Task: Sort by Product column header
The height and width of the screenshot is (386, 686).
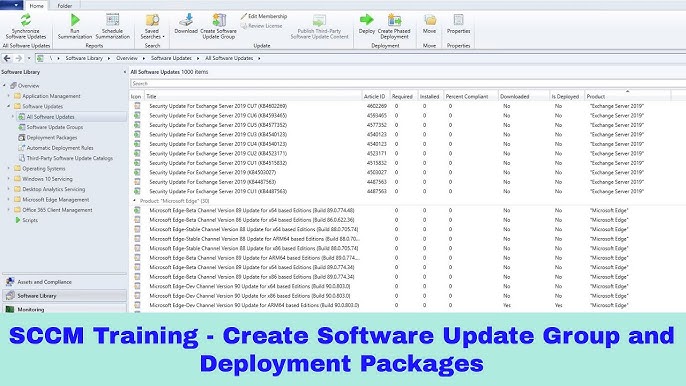Action: (627, 96)
